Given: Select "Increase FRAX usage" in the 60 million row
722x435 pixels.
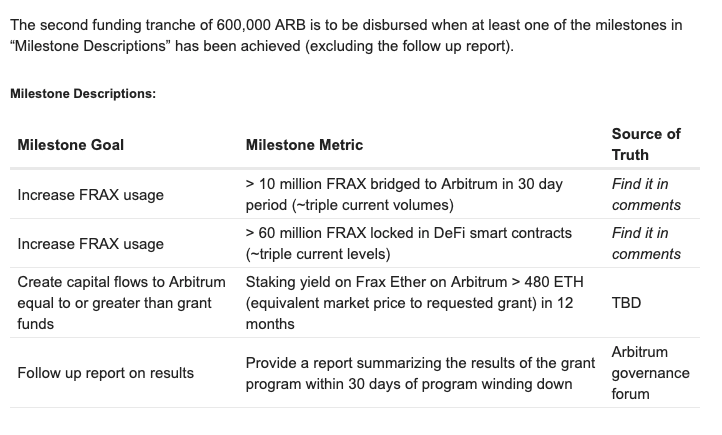Looking at the screenshot, I should click(91, 243).
